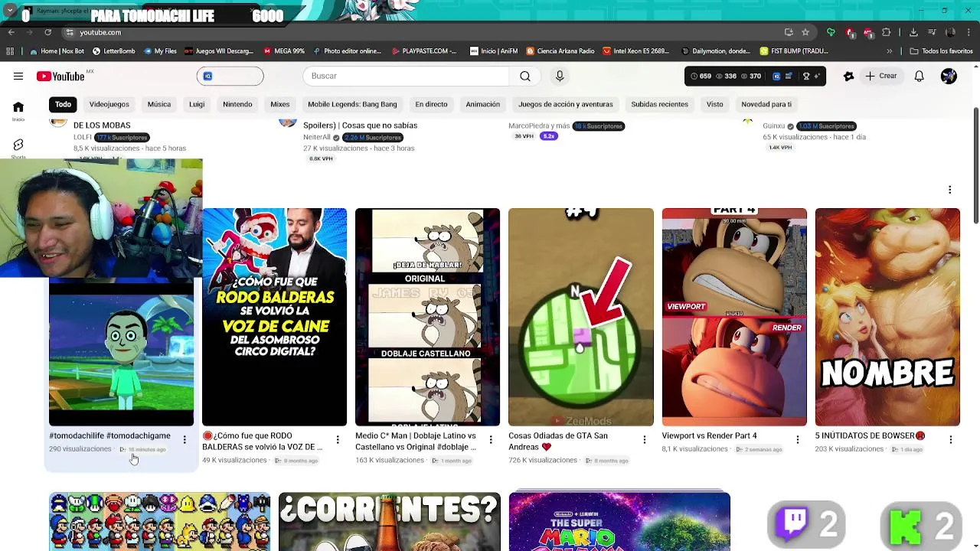Image resolution: width=980 pixels, height=551 pixels.
Task: Open browser downloads icon
Action: click(x=913, y=32)
